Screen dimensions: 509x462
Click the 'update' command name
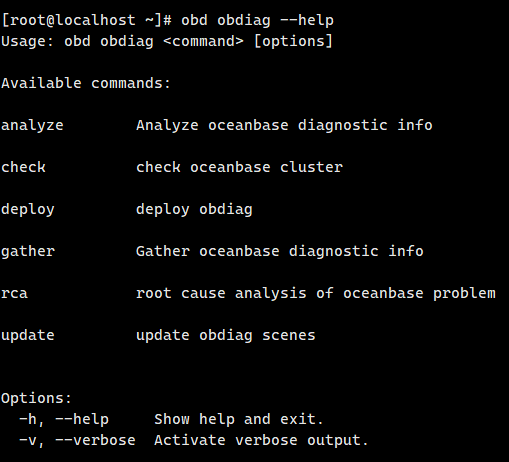tap(28, 336)
